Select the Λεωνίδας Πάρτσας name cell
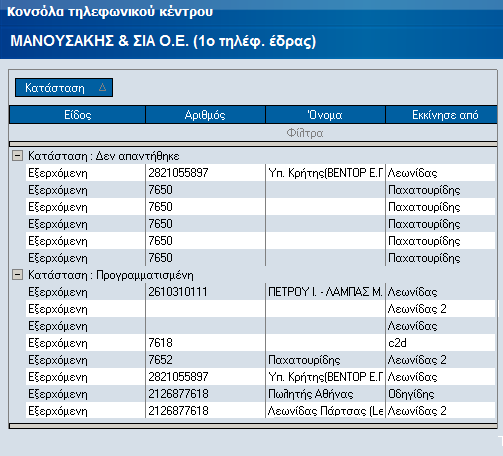Screen dimensions: 503x456 tap(325, 411)
